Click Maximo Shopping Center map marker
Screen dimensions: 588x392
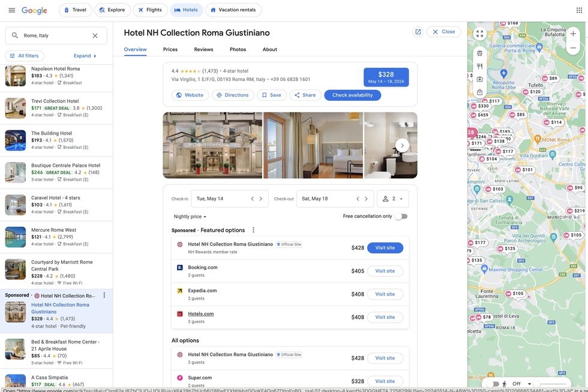pyautogui.click(x=484, y=269)
